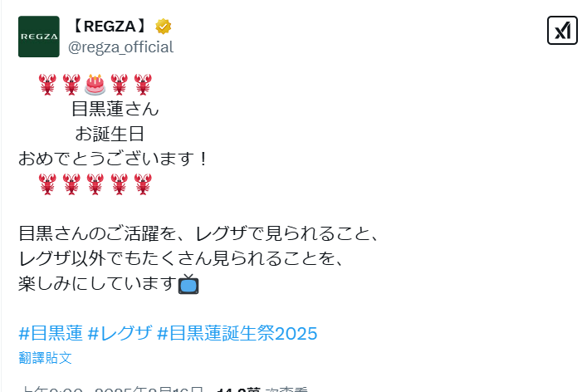Viewport: 587px width, 392px height.
Task: Click the view count beside the date
Action: [262, 389]
